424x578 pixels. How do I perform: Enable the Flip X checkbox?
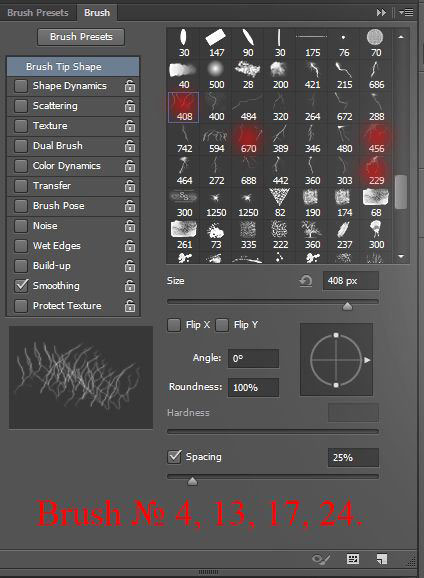pos(174,325)
